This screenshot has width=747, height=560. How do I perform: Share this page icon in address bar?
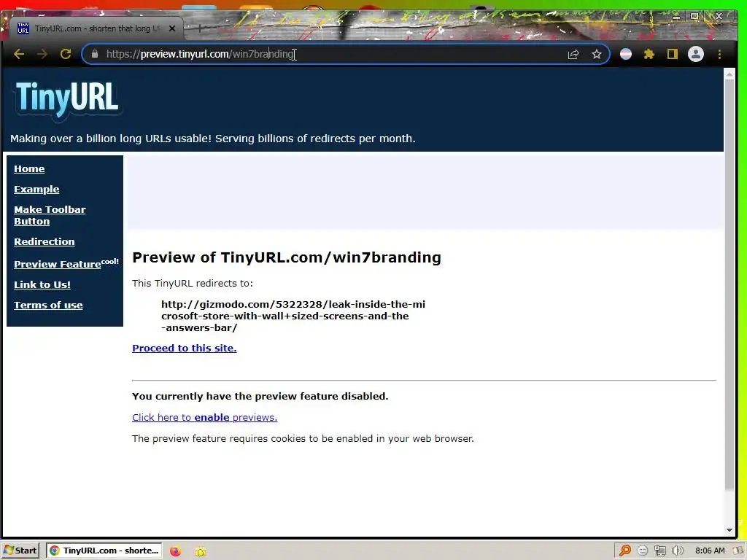click(573, 54)
